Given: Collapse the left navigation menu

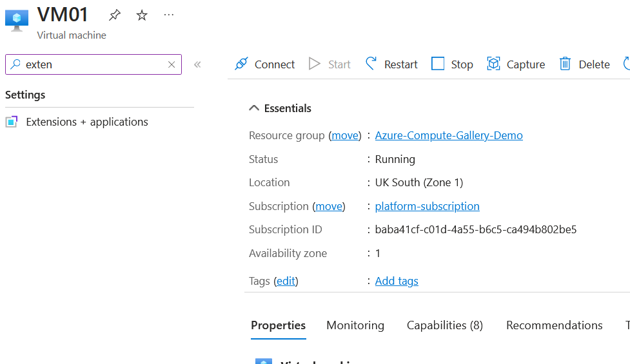Looking at the screenshot, I should 197,64.
